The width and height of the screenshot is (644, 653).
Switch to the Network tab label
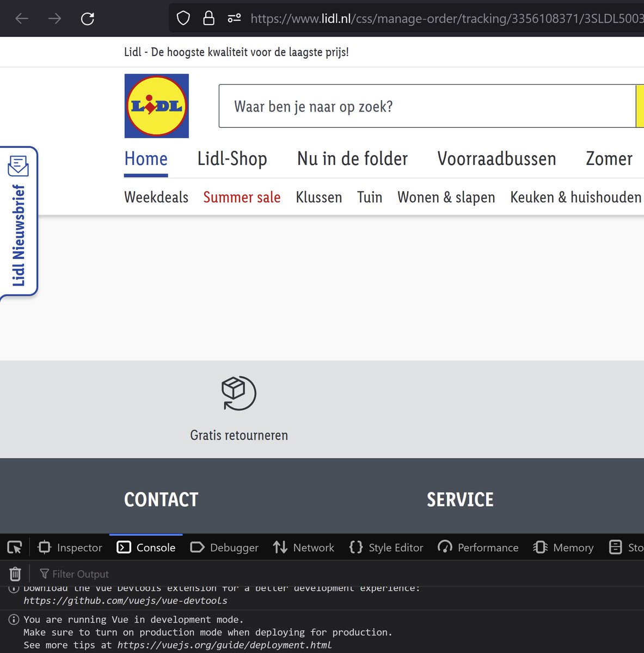pos(314,548)
